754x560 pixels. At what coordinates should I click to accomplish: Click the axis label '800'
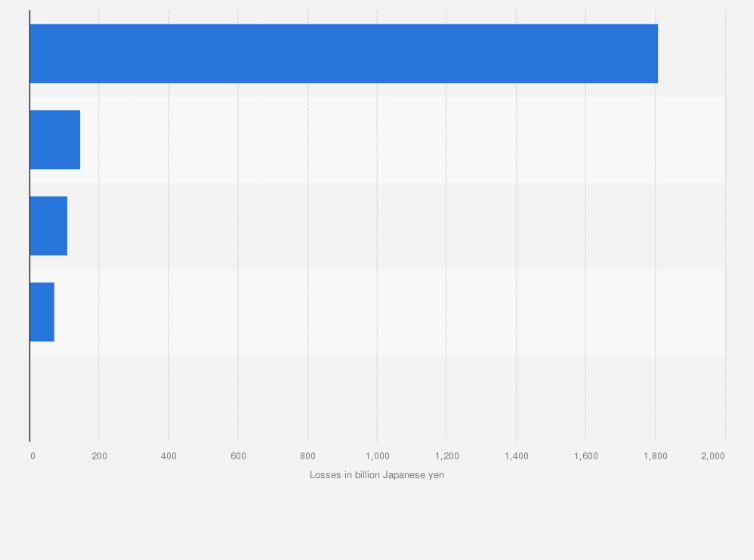(308, 456)
